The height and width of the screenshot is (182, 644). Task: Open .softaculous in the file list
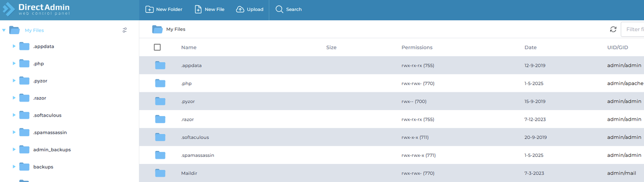[195, 137]
